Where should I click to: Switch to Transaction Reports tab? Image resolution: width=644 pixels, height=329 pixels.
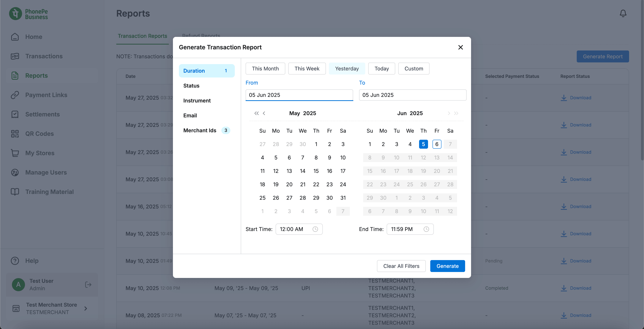tap(142, 36)
